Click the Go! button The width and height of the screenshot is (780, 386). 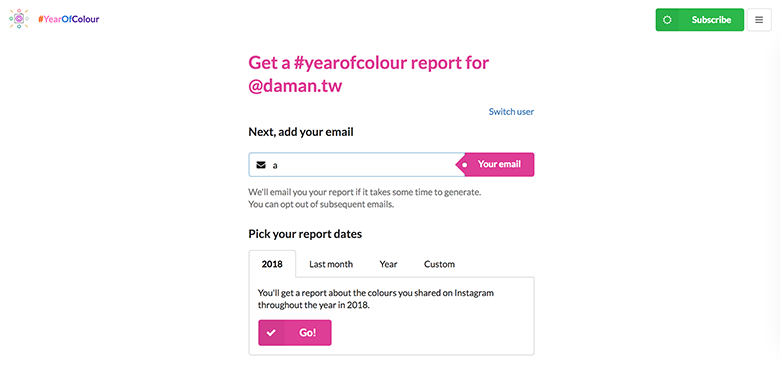pos(294,333)
